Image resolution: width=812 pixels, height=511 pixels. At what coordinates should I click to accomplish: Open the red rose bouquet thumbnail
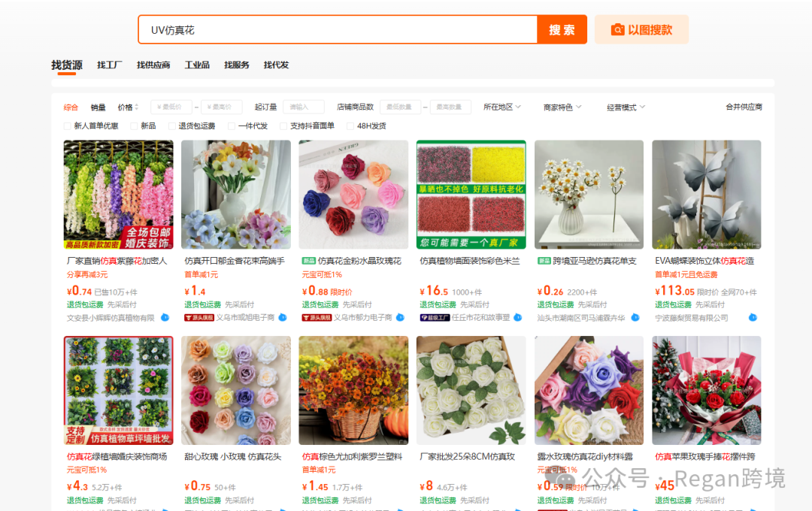tap(706, 390)
